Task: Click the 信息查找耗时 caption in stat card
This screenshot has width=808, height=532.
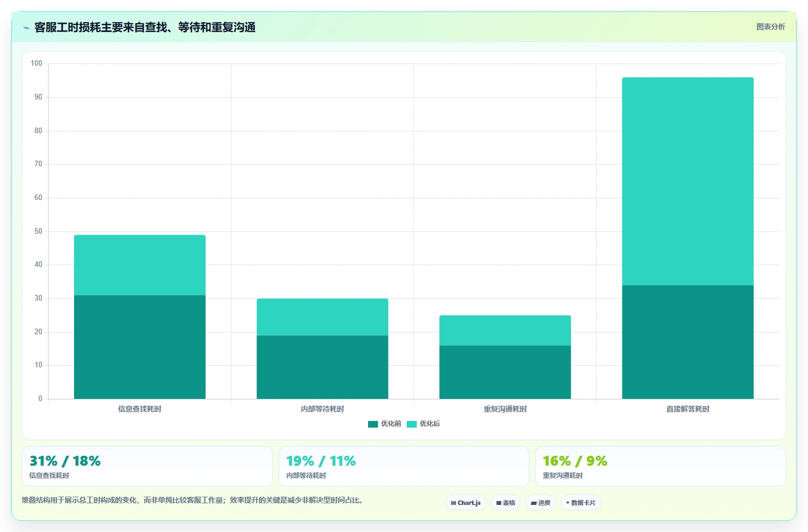Action: pyautogui.click(x=49, y=476)
